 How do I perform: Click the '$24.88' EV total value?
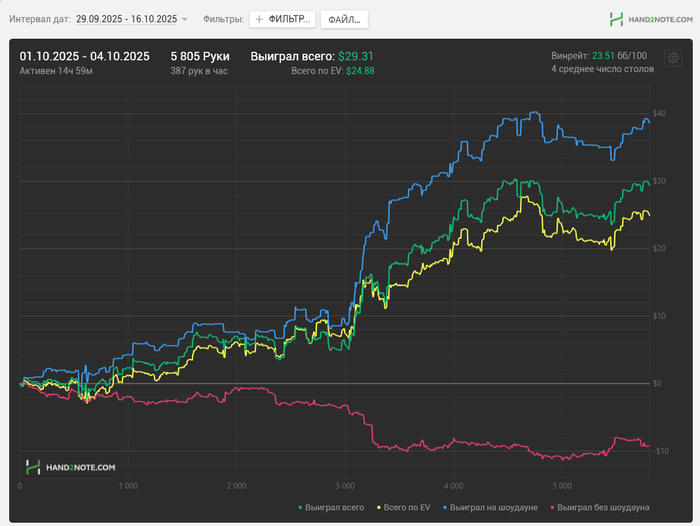360,71
